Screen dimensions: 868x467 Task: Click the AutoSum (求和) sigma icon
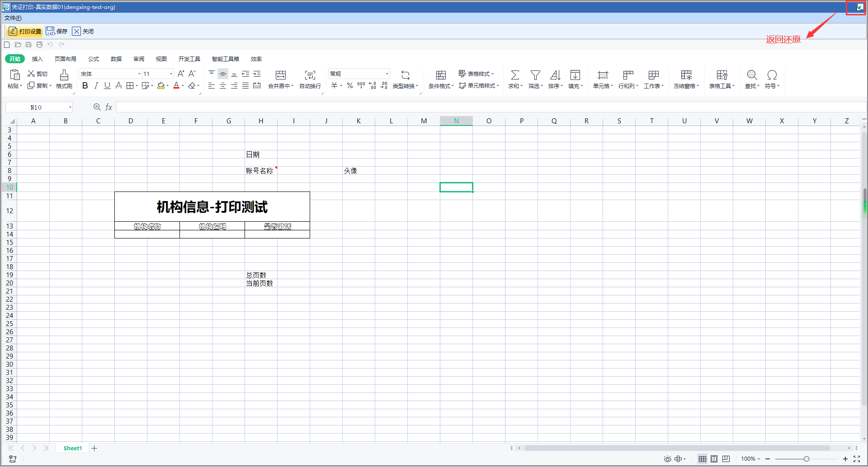point(514,75)
